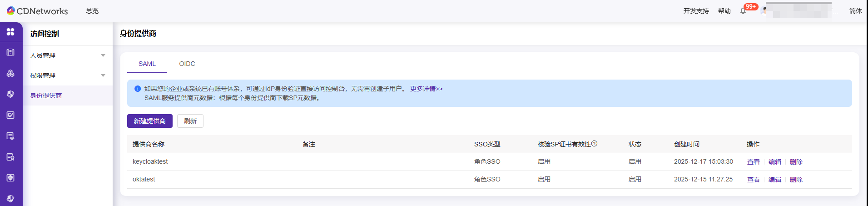Click the certificate document icon in sidebar

[x=10, y=157]
